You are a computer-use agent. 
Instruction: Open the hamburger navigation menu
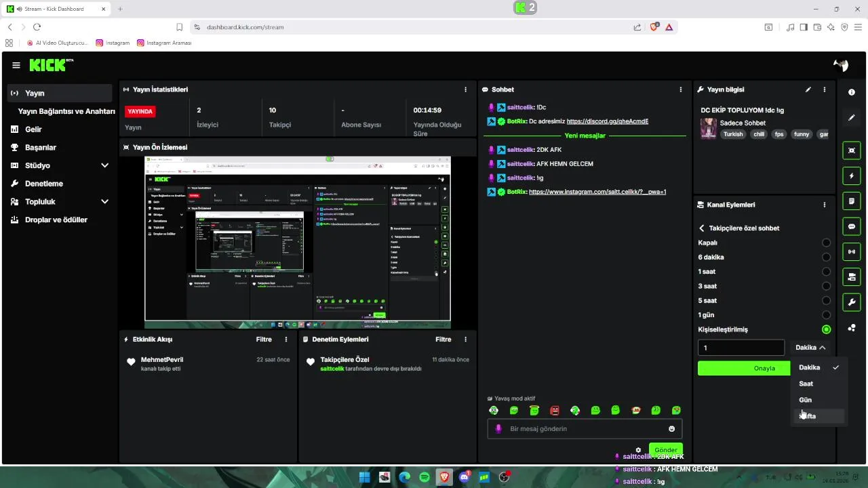pos(16,65)
